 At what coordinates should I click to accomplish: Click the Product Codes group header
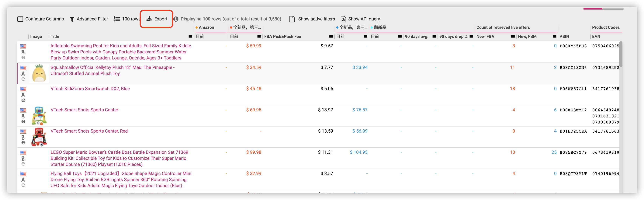[606, 27]
